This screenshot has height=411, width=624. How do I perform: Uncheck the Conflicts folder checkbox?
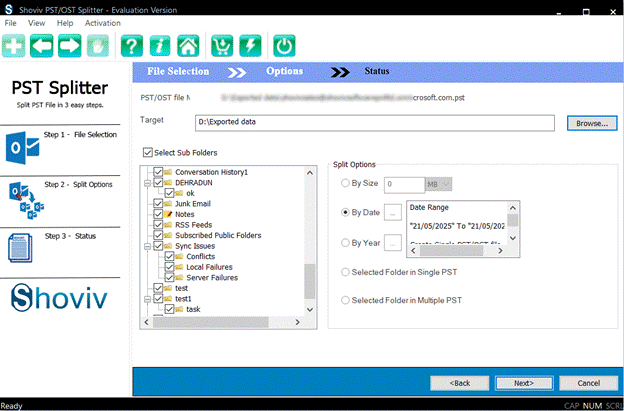[x=169, y=256]
